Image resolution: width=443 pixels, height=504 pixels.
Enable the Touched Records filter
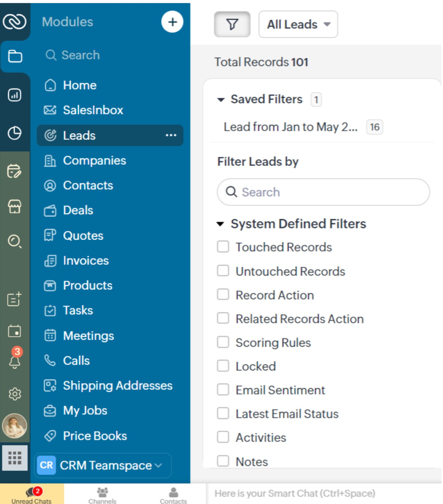(223, 247)
